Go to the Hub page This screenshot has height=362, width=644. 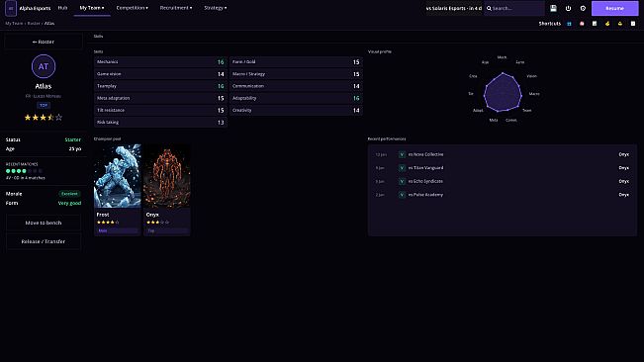pyautogui.click(x=62, y=8)
